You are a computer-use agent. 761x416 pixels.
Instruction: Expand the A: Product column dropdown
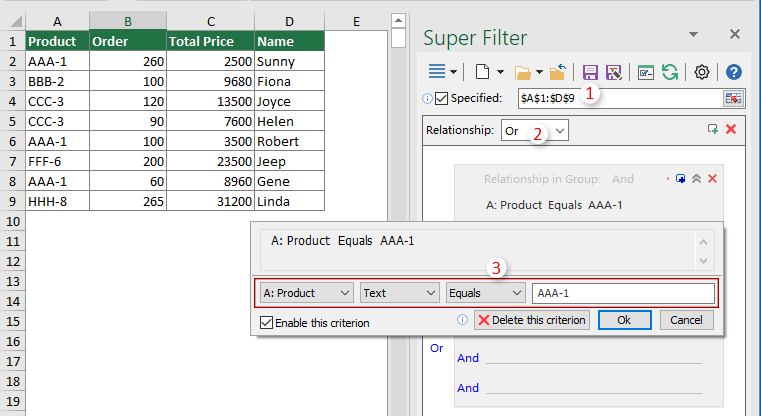pos(306,293)
